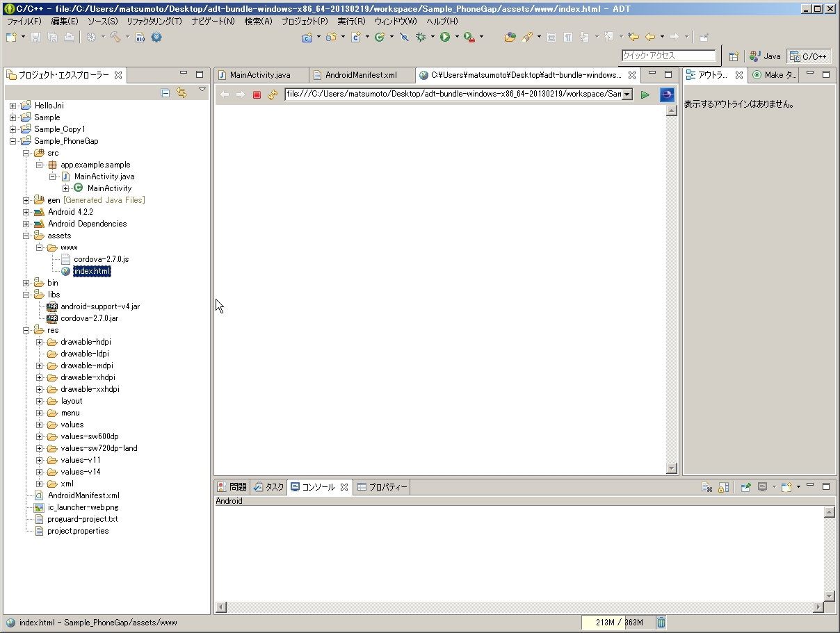Screen dimensions: 840x633
Task: Select android-support-v4.jar in libs
Action: pos(100,306)
